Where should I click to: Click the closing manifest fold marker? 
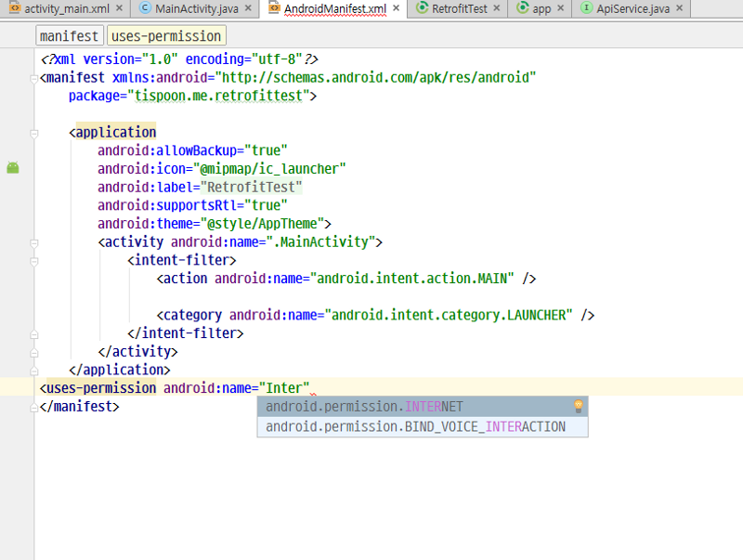tap(33, 408)
